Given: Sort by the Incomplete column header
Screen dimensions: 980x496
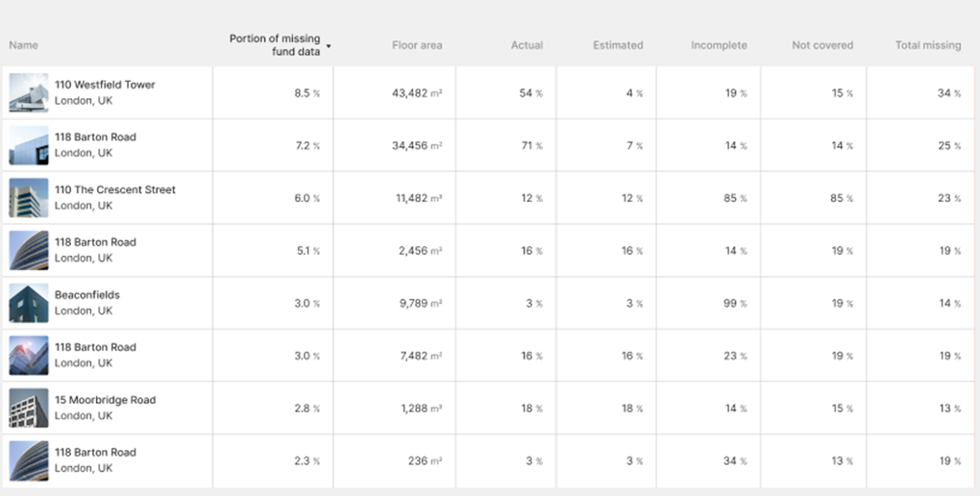Looking at the screenshot, I should click(x=719, y=45).
